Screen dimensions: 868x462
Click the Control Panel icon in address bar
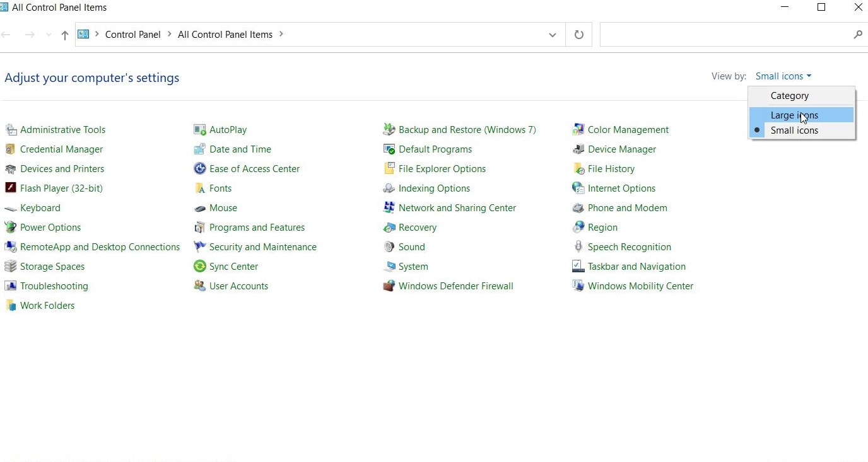point(83,34)
